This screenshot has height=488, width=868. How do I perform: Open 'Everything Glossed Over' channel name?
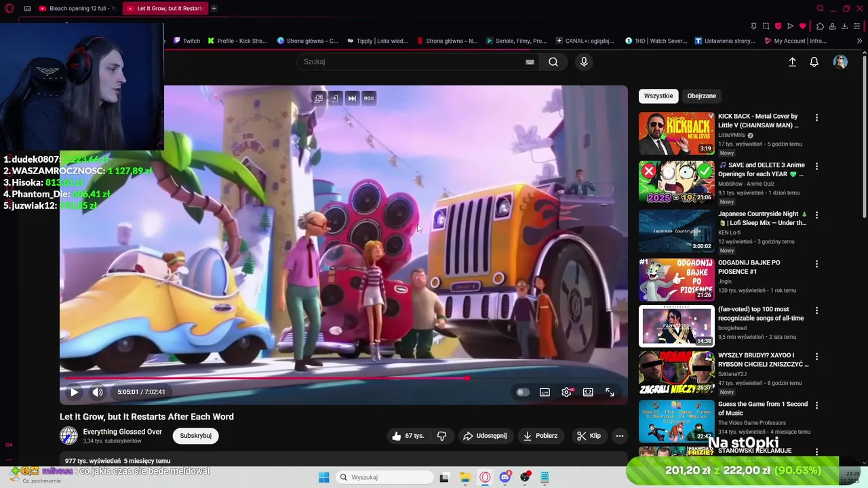click(122, 432)
